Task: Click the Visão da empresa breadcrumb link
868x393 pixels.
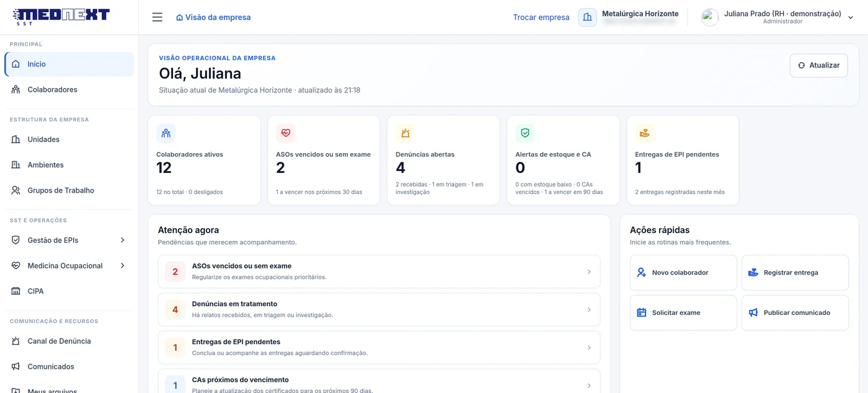Action: 214,17
